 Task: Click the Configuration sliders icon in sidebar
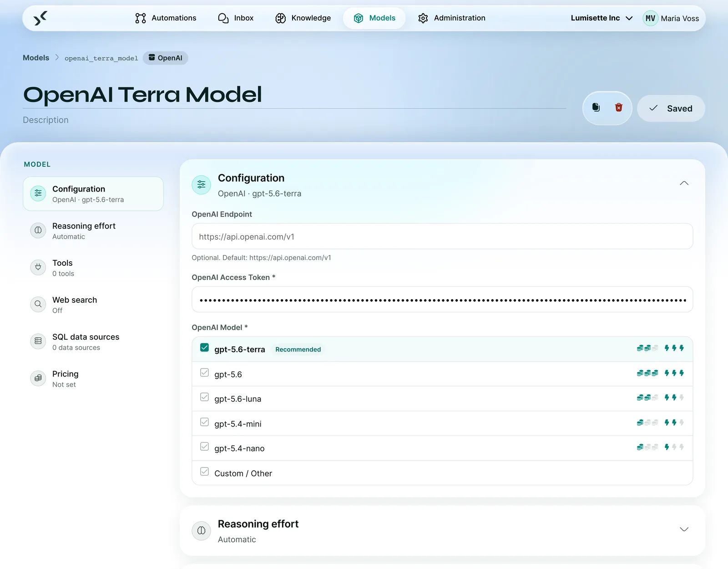38,193
